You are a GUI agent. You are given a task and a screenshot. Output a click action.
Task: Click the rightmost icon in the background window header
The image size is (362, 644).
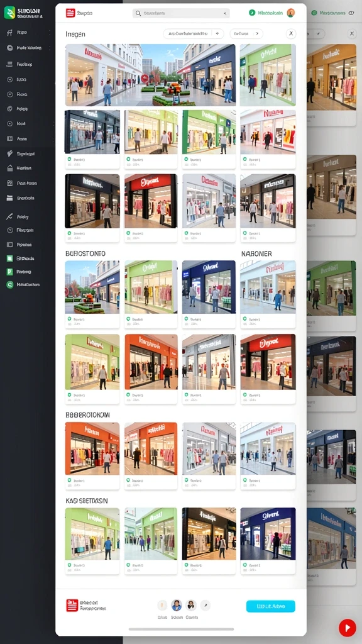[x=351, y=13]
